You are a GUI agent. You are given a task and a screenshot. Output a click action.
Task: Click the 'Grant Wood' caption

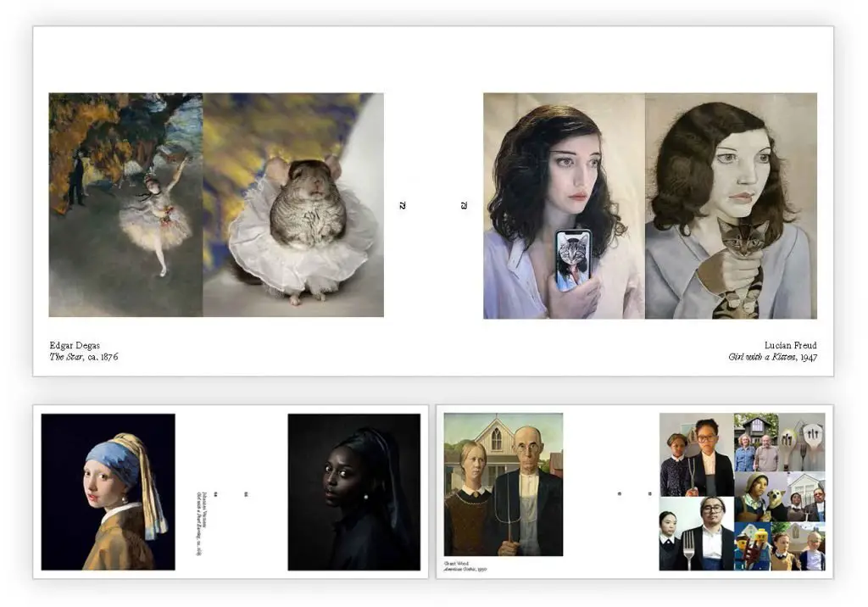[455, 563]
